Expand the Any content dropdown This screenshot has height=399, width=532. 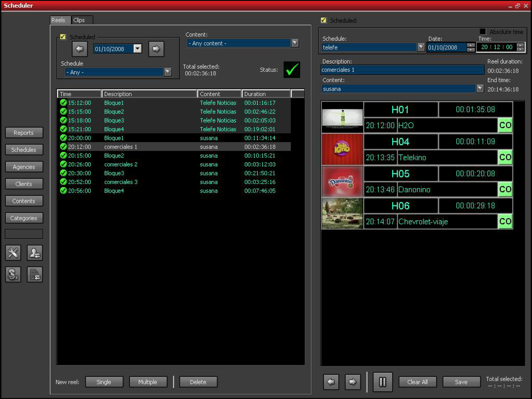pos(295,43)
